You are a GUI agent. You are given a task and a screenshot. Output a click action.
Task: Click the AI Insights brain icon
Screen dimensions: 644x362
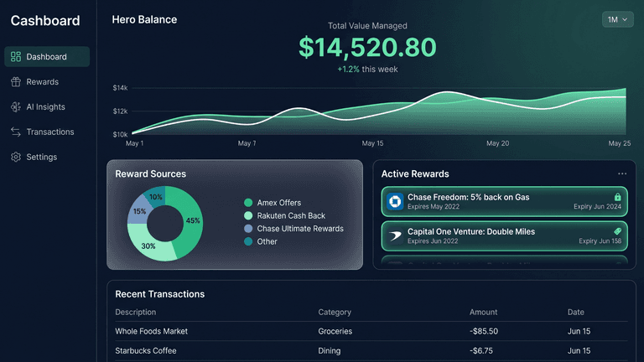pyautogui.click(x=16, y=106)
